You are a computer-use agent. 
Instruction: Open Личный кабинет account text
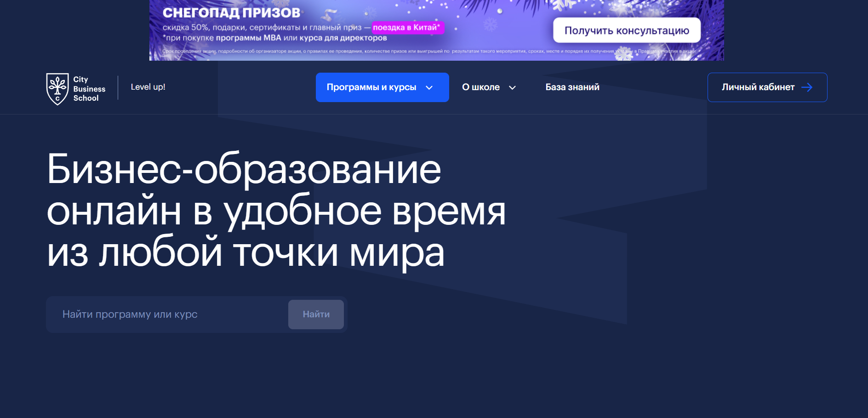[758, 87]
